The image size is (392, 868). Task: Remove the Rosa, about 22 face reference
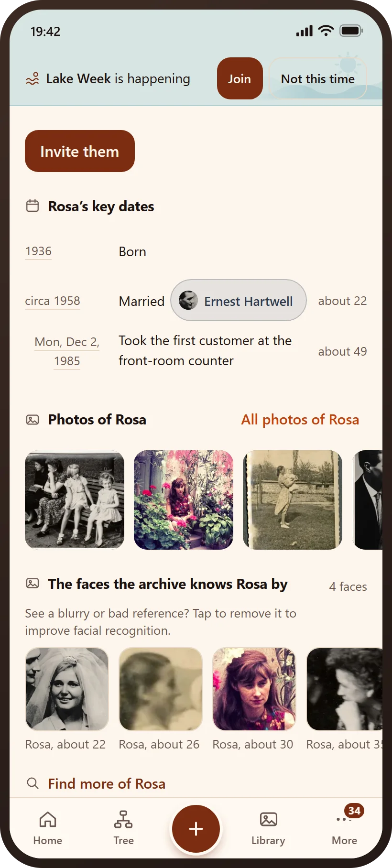(67, 689)
